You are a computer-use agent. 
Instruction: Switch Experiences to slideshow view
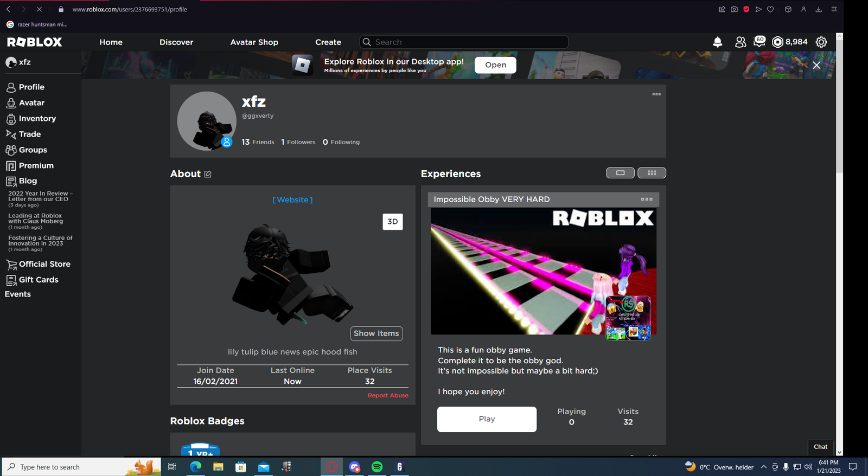point(621,173)
